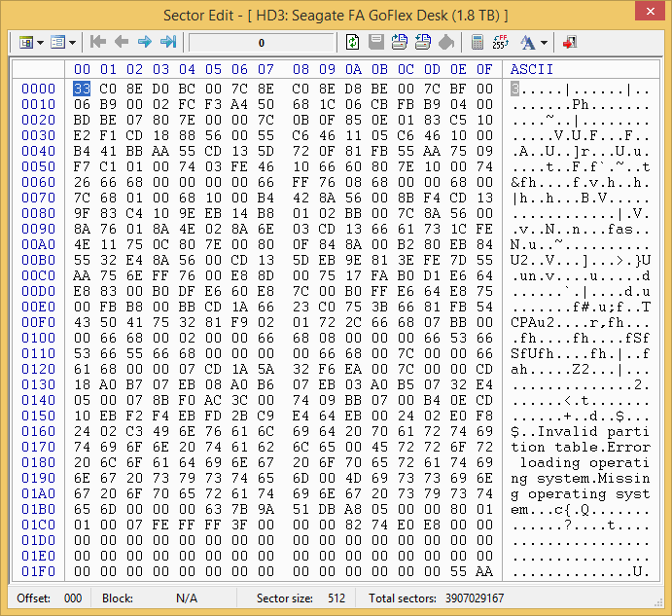This screenshot has height=616, width=672.
Task: Open the calculator tool
Action: coord(477,42)
